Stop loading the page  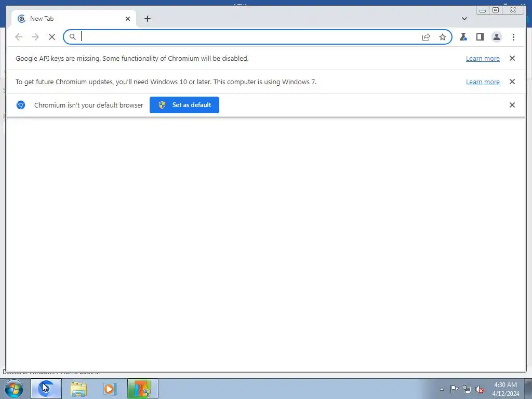click(x=52, y=37)
